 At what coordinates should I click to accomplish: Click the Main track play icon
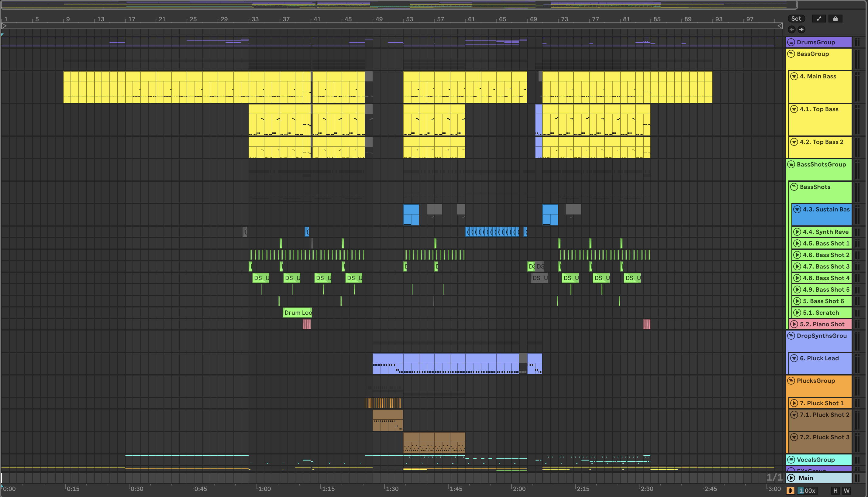[791, 478]
